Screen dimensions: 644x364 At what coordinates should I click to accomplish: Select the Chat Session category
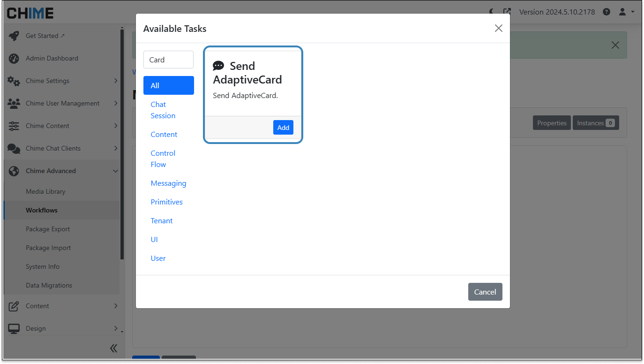(x=169, y=110)
